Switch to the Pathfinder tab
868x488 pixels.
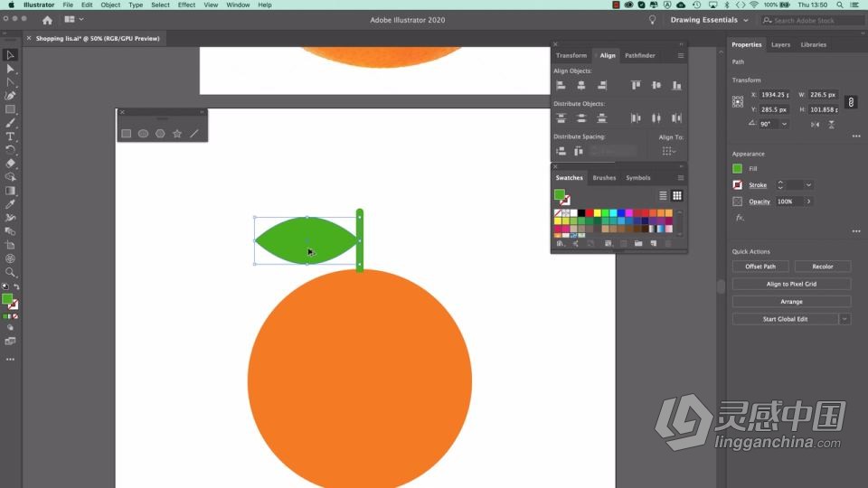640,55
